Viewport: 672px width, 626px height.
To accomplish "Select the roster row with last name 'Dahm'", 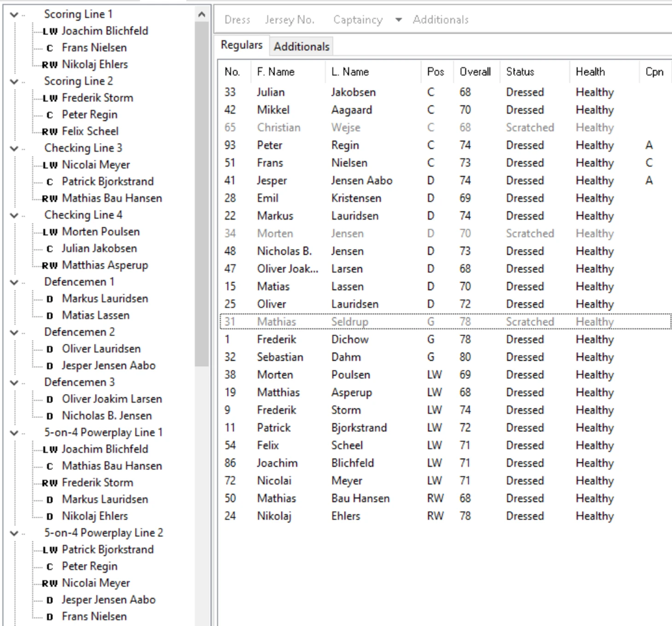I will pos(445,357).
